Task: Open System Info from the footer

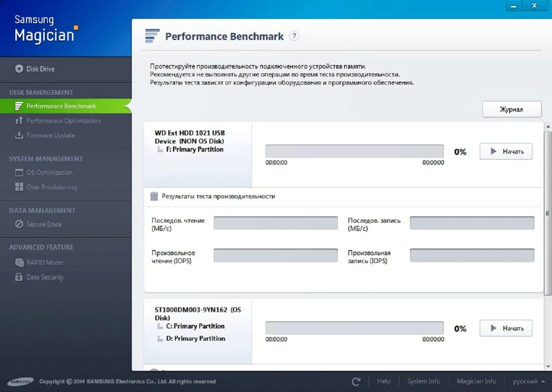Action: pos(423,381)
